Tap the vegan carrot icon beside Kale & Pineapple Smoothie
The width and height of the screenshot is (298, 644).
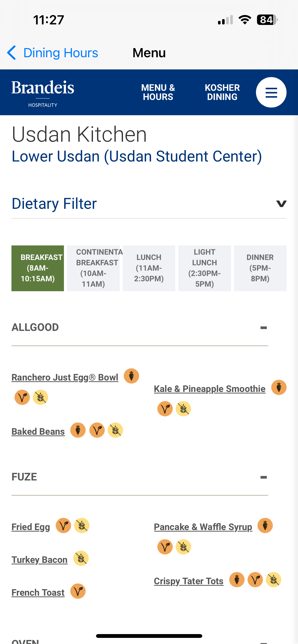pos(279,387)
